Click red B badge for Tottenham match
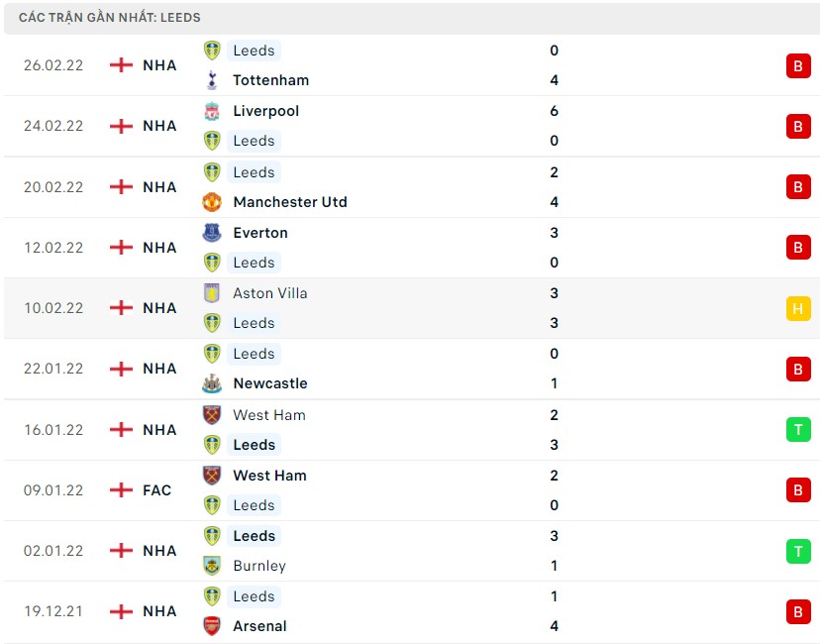820x644 pixels. pos(798,65)
